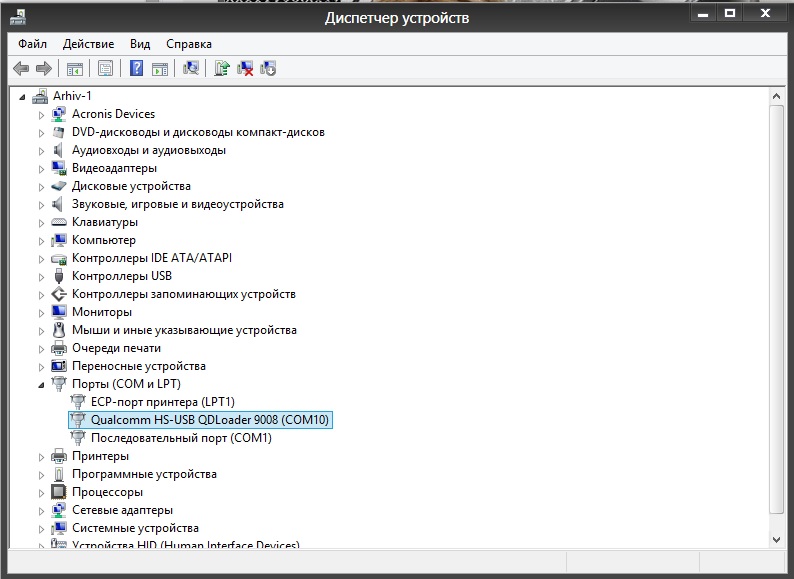Expand the Видеоадаптеры category
This screenshot has height=579, width=794.
[x=42, y=169]
